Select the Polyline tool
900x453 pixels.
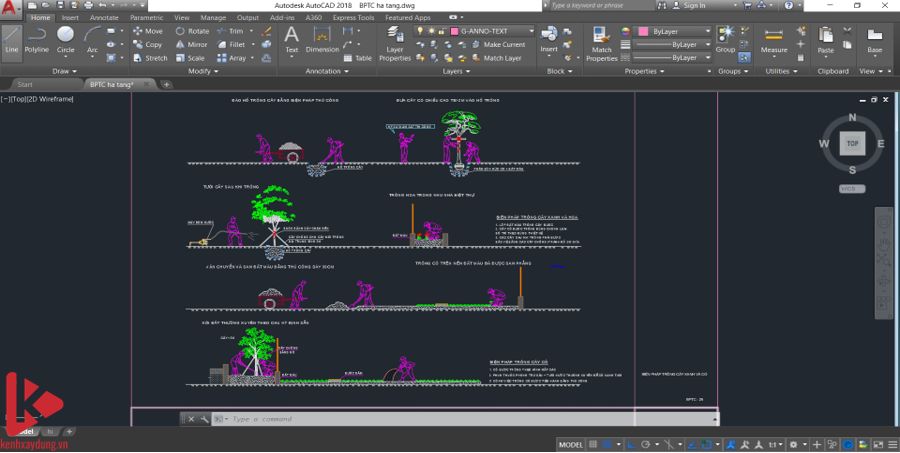(x=37, y=39)
